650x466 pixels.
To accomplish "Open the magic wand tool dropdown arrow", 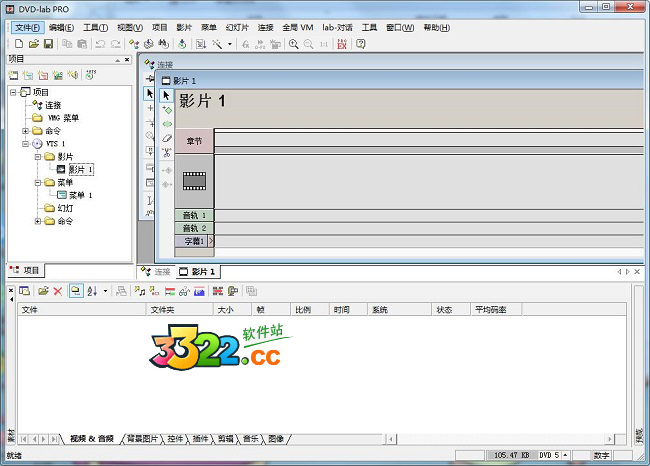I will click(x=230, y=44).
